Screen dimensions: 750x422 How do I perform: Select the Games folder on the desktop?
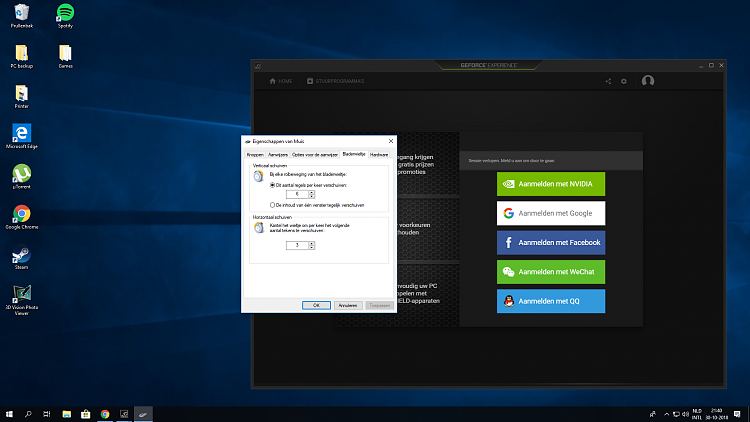click(x=65, y=56)
